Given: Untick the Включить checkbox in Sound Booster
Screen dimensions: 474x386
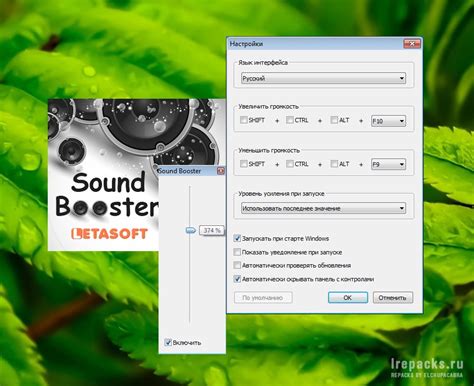Looking at the screenshot, I should click(168, 342).
